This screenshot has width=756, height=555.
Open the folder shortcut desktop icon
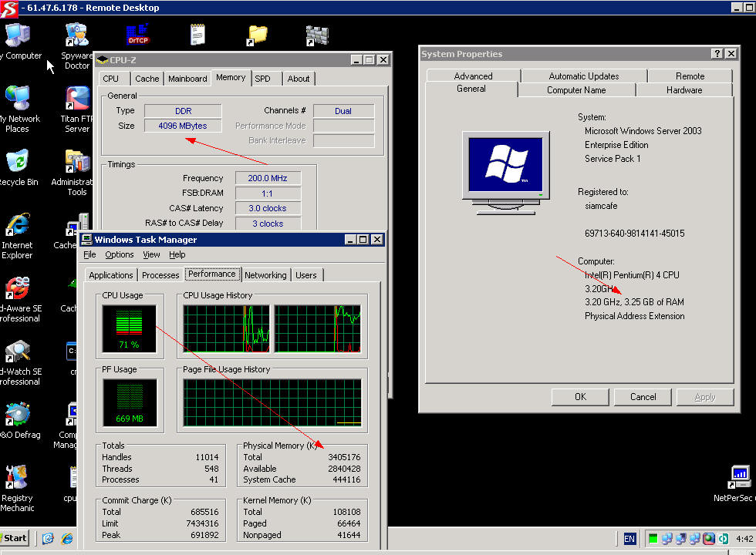pyautogui.click(x=257, y=35)
